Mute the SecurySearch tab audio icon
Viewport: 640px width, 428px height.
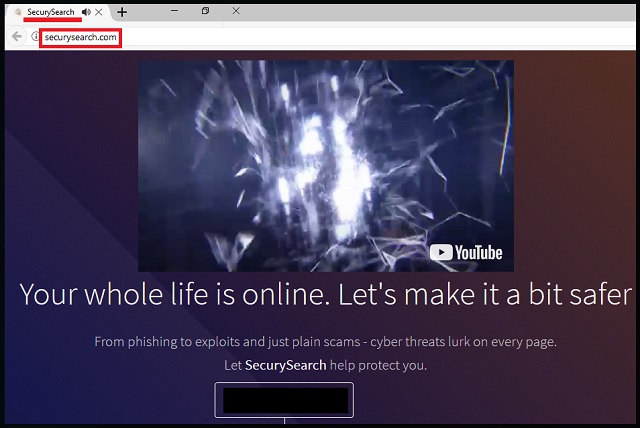click(x=86, y=12)
